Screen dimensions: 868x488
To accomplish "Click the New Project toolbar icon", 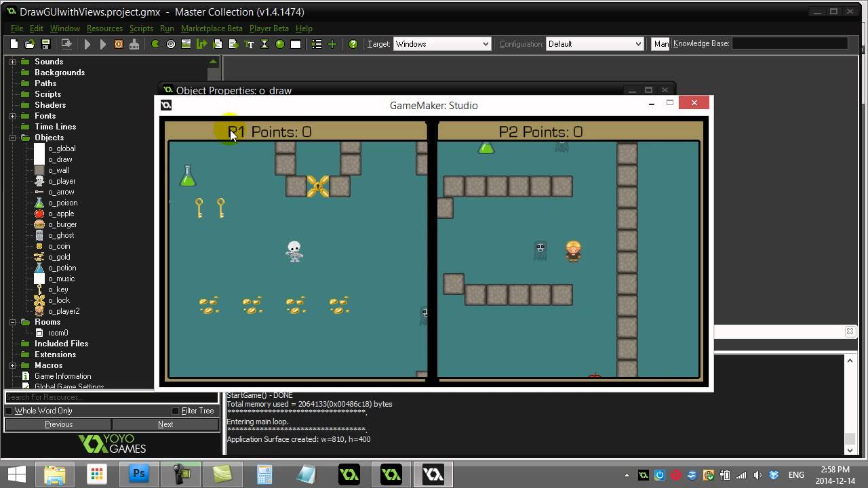I will click(14, 44).
